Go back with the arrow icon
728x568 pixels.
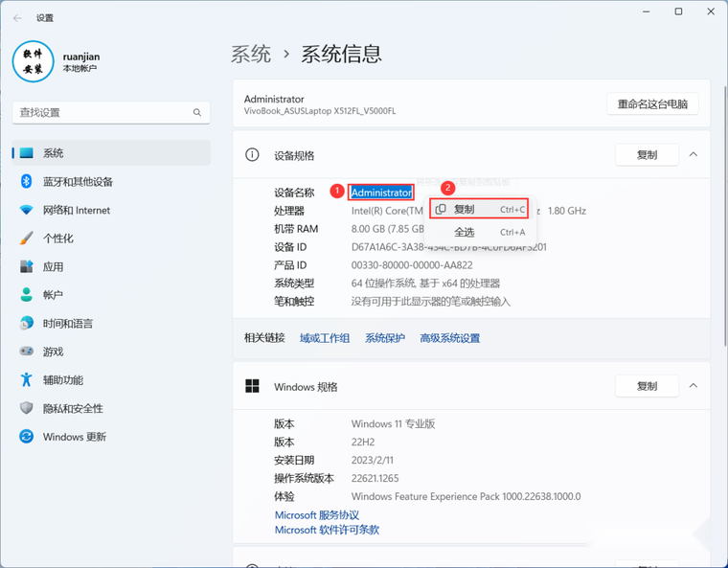pyautogui.click(x=17, y=18)
